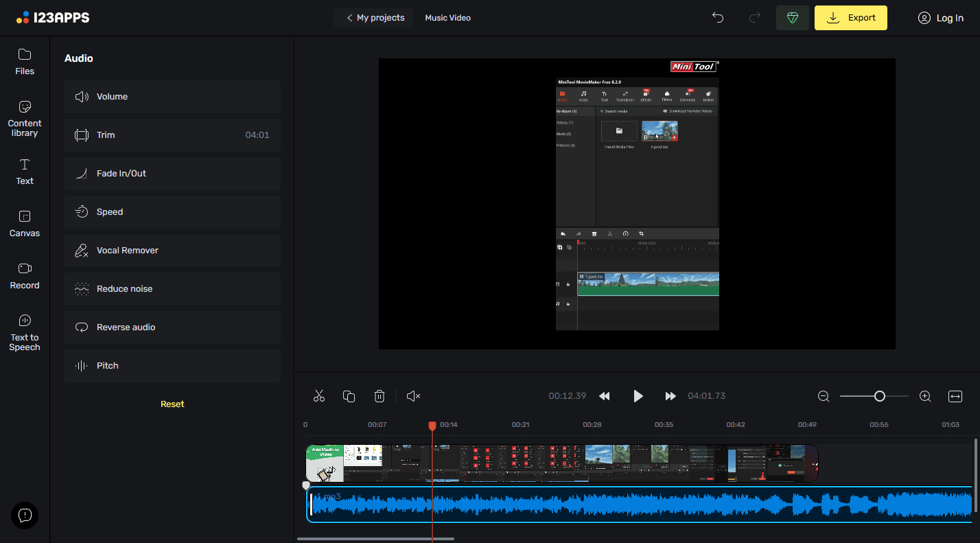Viewport: 980px width, 543px height.
Task: Rewind playback
Action: click(605, 396)
